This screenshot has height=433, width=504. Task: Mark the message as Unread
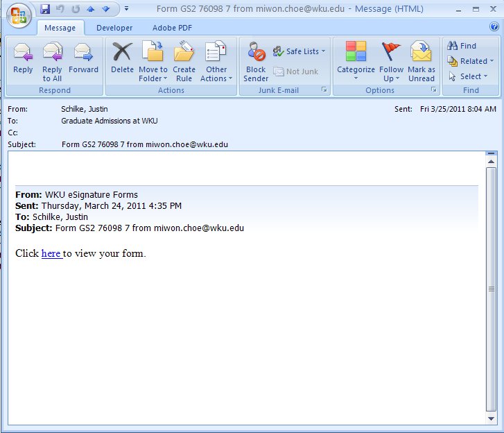(421, 60)
